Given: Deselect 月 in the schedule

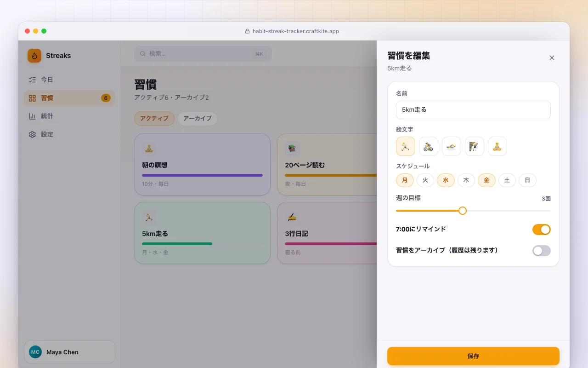Looking at the screenshot, I should 405,180.
